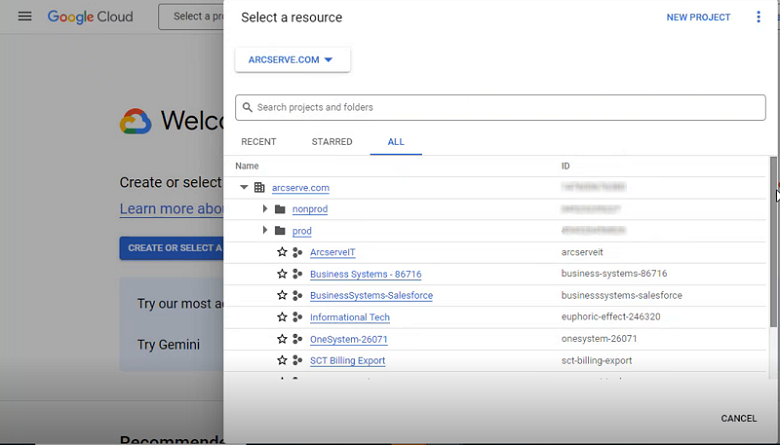Click the resource list vertical scrollbar
Screen dimensions: 780x445
(x=773, y=241)
